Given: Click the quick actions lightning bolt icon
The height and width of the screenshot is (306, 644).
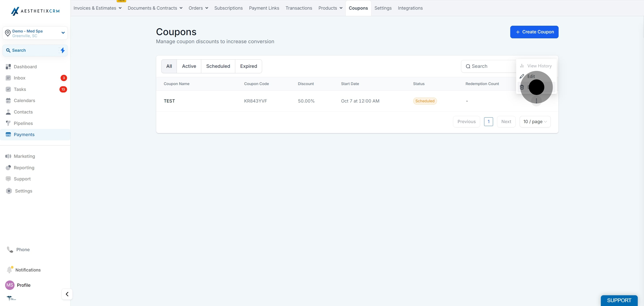Looking at the screenshot, I should click(63, 50).
